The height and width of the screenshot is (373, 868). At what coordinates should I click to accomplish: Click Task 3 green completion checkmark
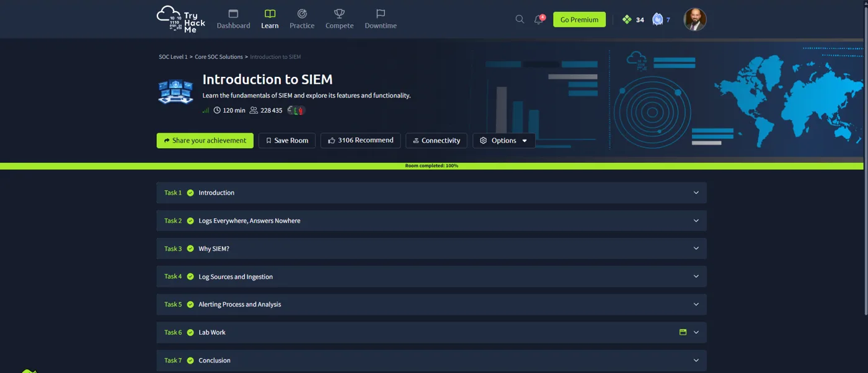pyautogui.click(x=190, y=248)
